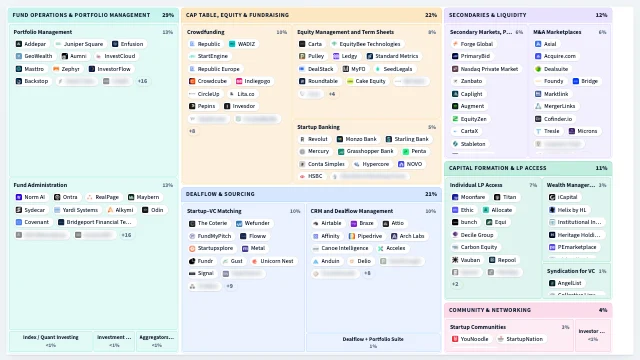Open the Index / Quant Investing tile

click(x=51, y=341)
